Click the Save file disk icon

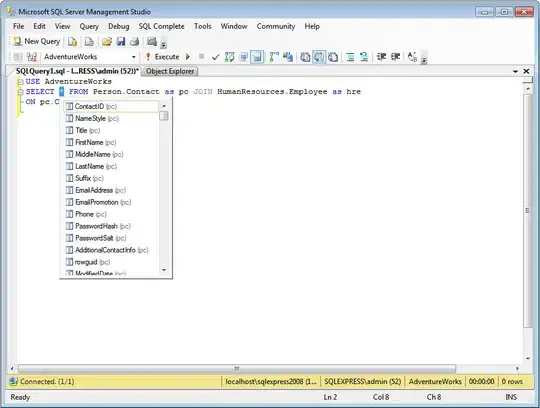pyautogui.click(x=121, y=42)
